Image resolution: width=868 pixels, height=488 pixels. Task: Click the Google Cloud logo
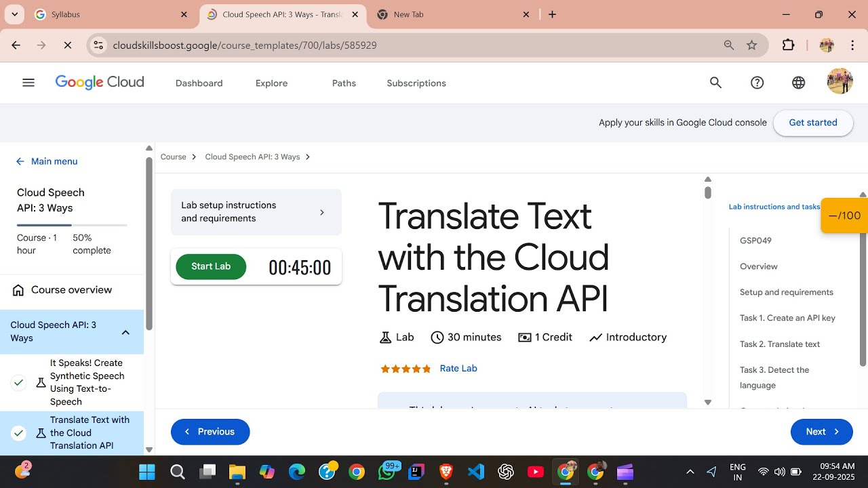tap(100, 83)
